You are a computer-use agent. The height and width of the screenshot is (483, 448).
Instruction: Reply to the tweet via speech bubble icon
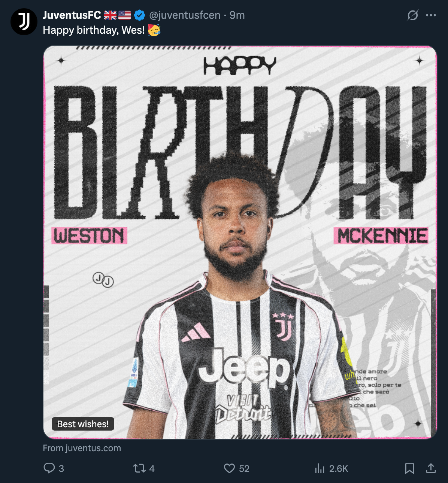49,468
